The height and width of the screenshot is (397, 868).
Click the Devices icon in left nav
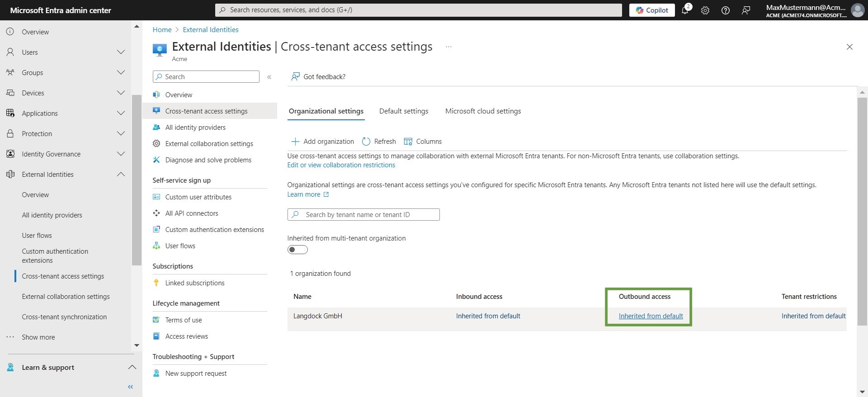pyautogui.click(x=10, y=93)
